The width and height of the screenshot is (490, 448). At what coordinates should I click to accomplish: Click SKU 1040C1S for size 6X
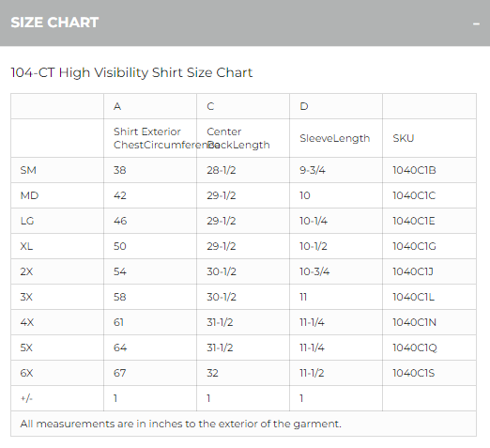pos(414,373)
